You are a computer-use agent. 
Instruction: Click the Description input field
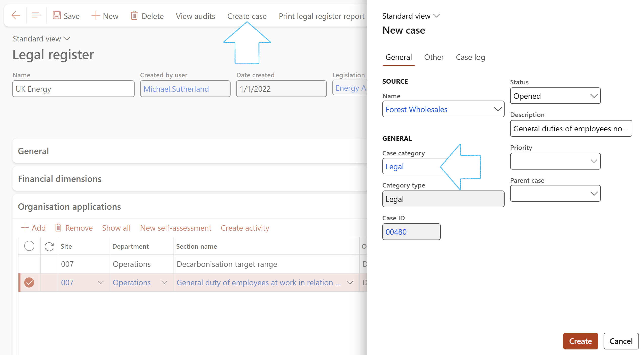(x=571, y=129)
